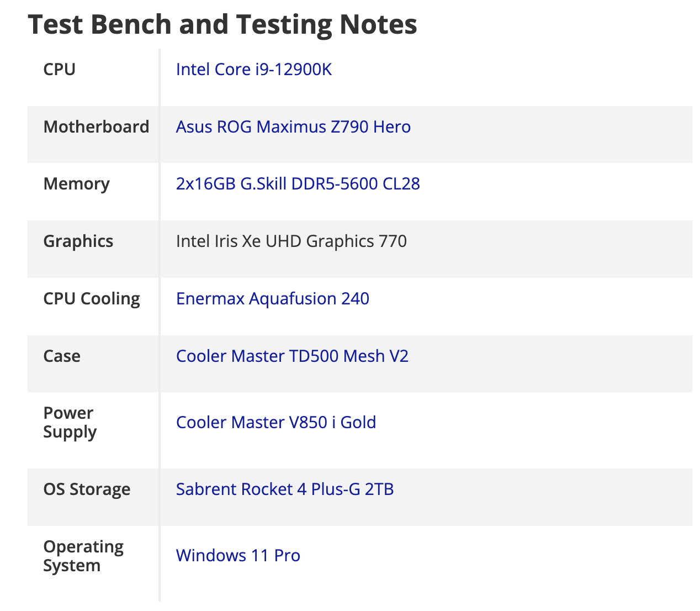700x611 pixels.
Task: Select the CPU row label
Action: pos(60,70)
